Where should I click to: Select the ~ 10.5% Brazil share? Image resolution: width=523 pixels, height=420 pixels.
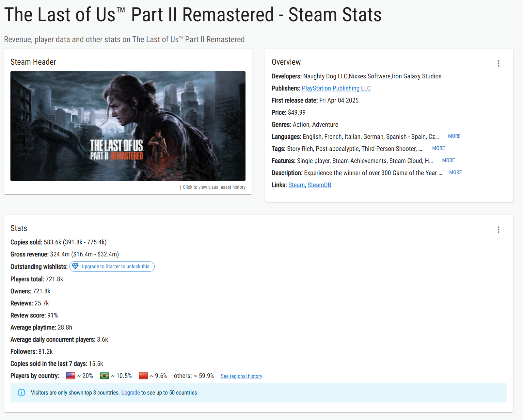point(121,376)
